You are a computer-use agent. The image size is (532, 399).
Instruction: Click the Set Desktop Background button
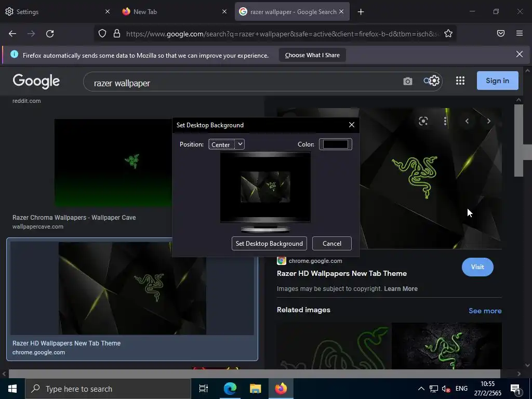click(269, 244)
